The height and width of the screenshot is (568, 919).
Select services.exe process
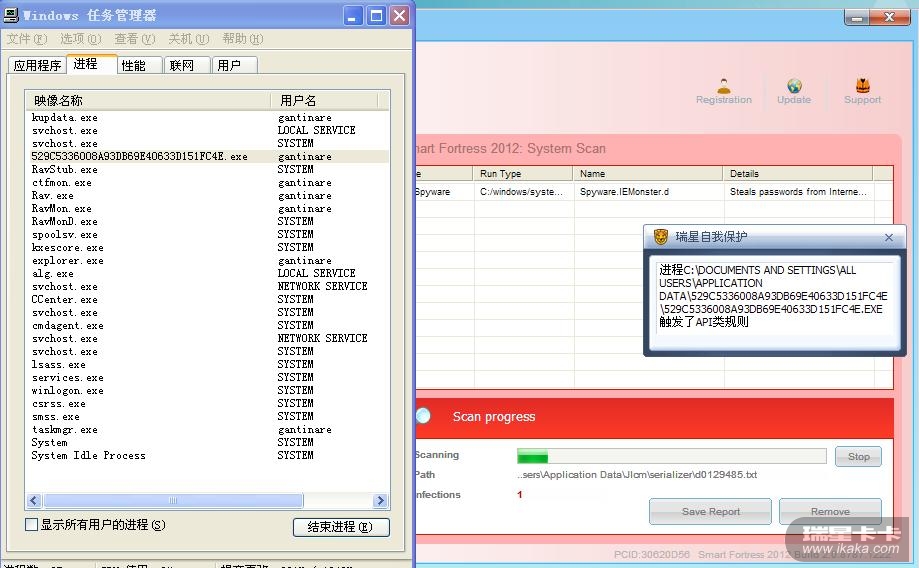(x=208, y=377)
